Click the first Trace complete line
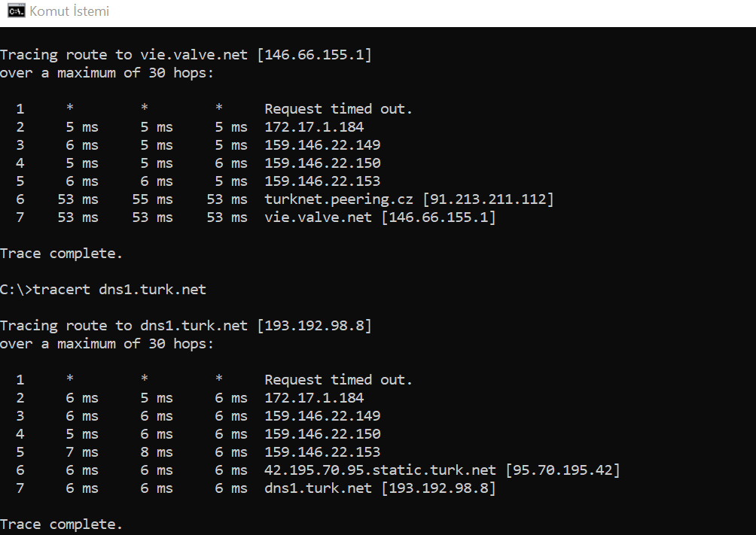Viewport: 756px width, 535px height. (x=61, y=254)
